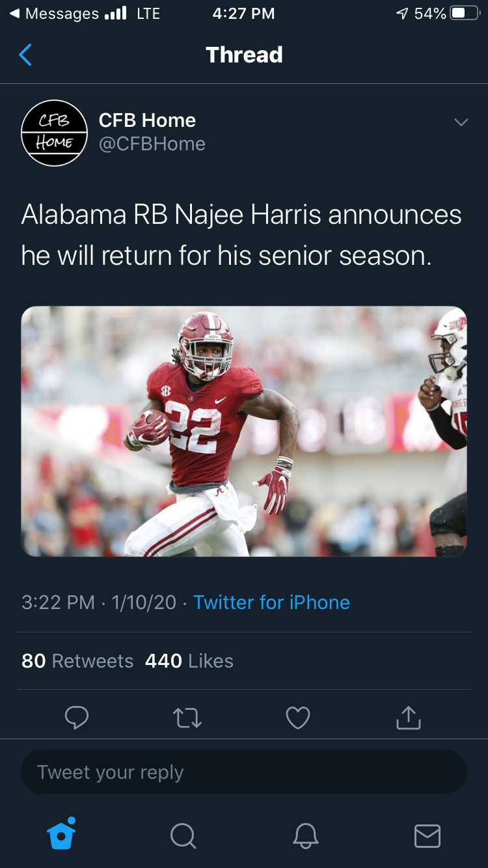Open CFB Home's profile avatar
Image resolution: width=488 pixels, height=868 pixels.
(x=55, y=133)
